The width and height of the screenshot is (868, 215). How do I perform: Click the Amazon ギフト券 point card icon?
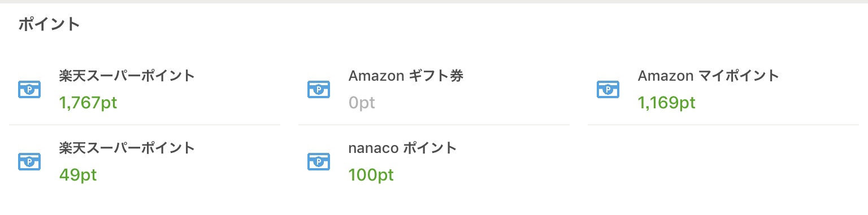tap(319, 89)
